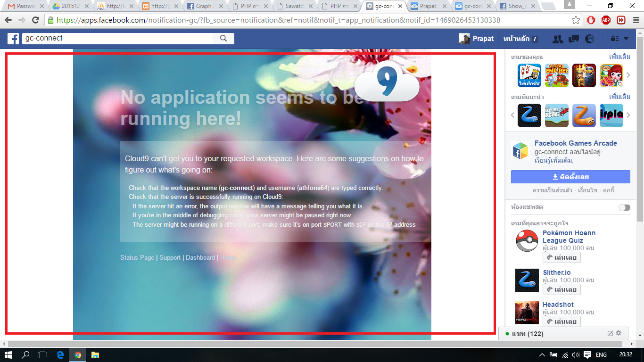This screenshot has width=644, height=362.
Task: Switch to the Graph A Facebook tab
Action: (x=205, y=6)
